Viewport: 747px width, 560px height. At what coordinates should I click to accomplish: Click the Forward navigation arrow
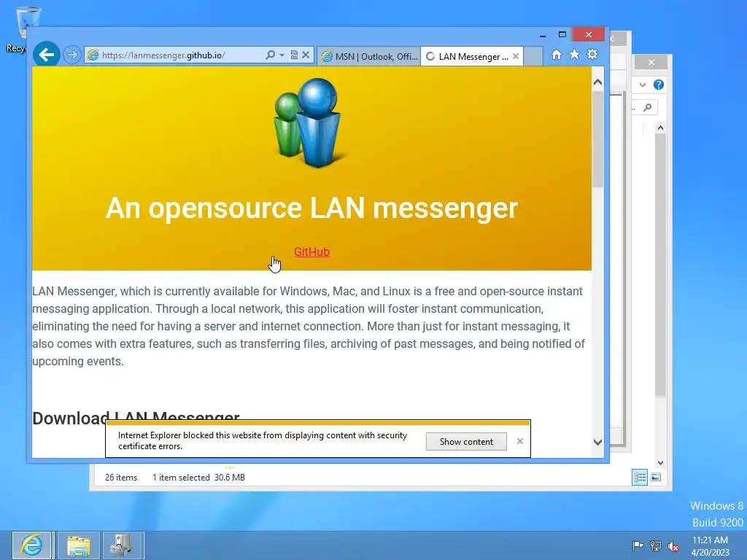(x=72, y=55)
